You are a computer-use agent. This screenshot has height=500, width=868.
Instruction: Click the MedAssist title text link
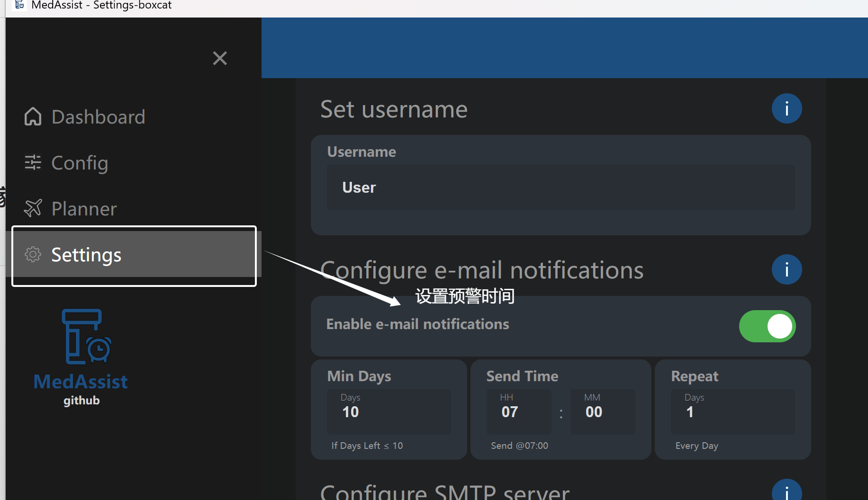81,382
